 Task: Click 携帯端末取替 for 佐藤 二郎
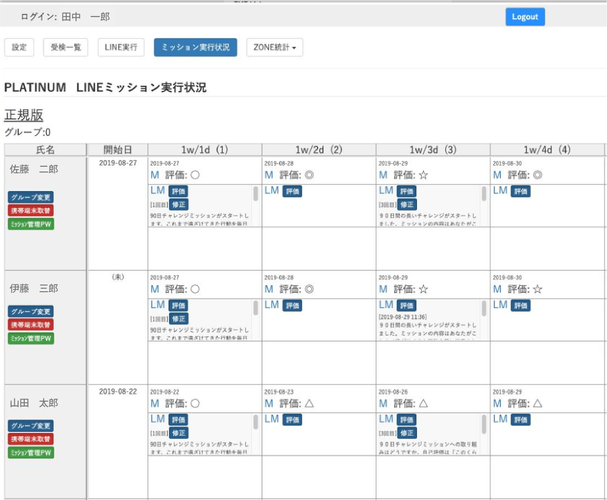(31, 210)
